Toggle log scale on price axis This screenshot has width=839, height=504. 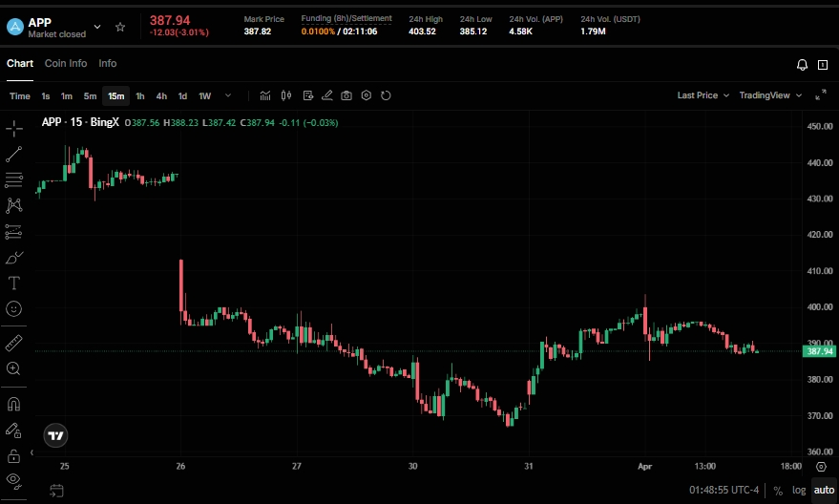tap(798, 491)
